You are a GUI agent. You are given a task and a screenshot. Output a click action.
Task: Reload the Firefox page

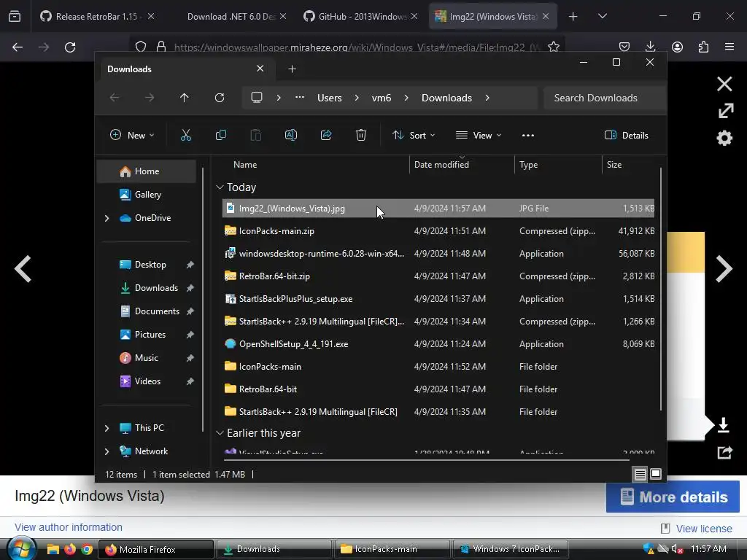[x=70, y=47]
